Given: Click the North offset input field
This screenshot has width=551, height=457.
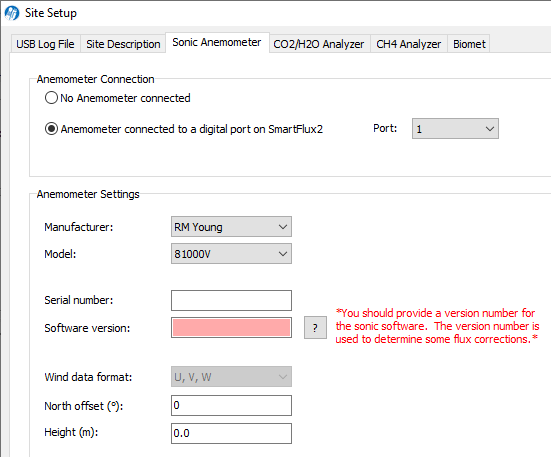Looking at the screenshot, I should click(x=231, y=405).
